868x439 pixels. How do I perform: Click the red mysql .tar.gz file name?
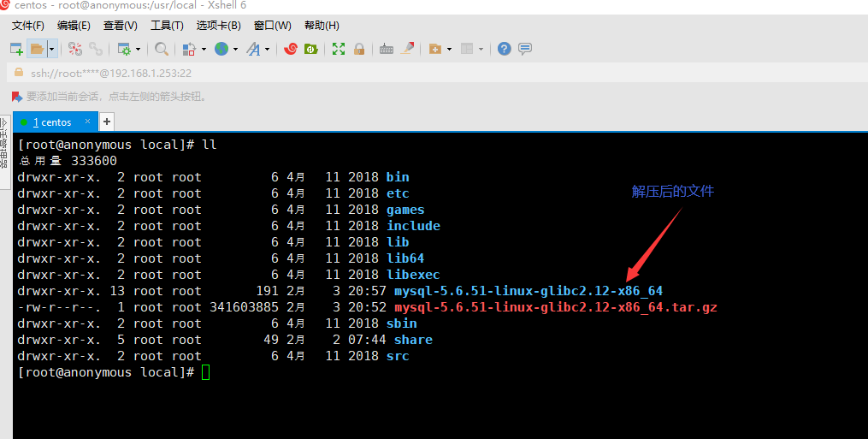pos(555,307)
